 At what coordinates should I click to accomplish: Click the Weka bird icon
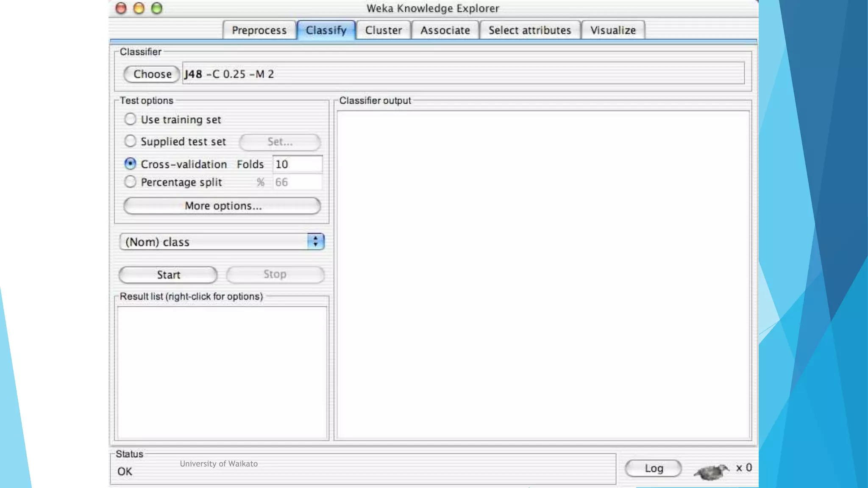[712, 471]
